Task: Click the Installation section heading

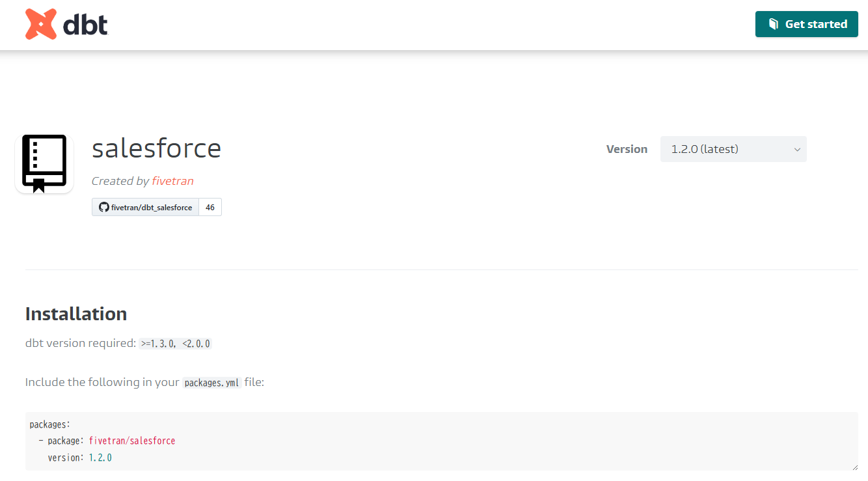Action: click(x=76, y=314)
